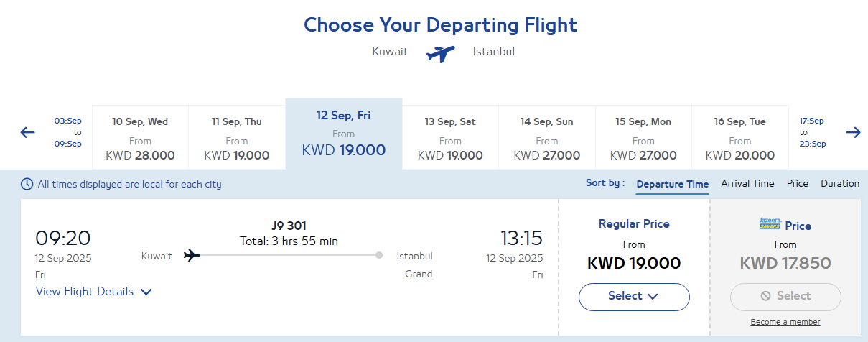Expand View Flight Details chevron
The image size is (868, 342).
146,292
